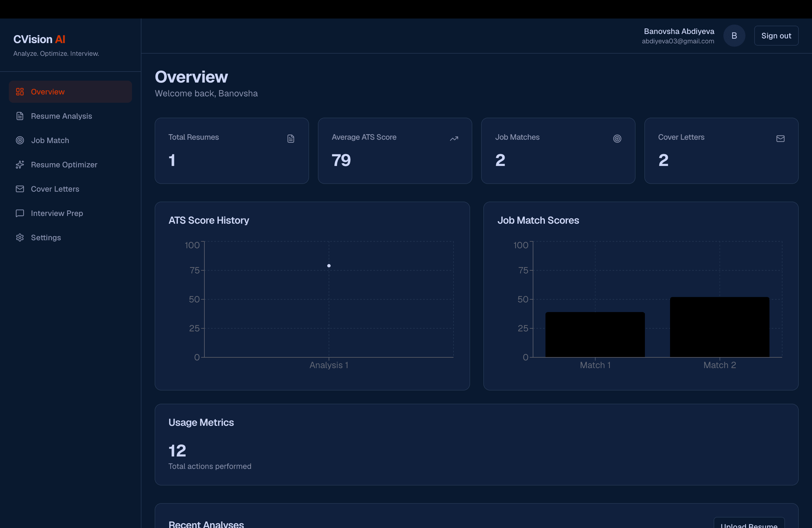The width and height of the screenshot is (812, 528).
Task: Click the Job Match Scores heading
Action: coord(538,220)
